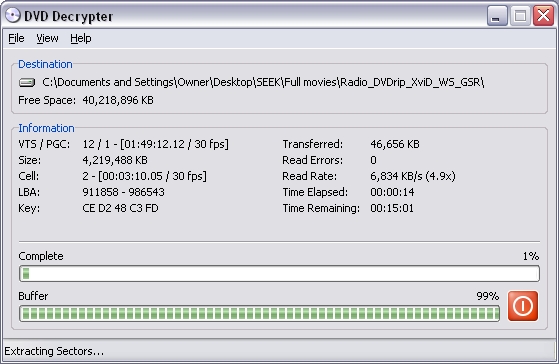
Task: Click the red abort/stop button
Action: pyautogui.click(x=523, y=306)
